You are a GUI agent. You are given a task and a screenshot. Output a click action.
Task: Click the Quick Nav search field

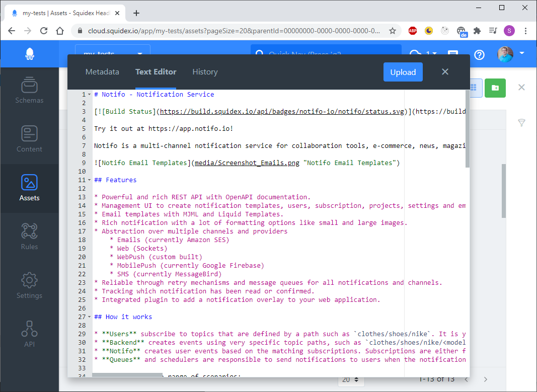(x=326, y=54)
